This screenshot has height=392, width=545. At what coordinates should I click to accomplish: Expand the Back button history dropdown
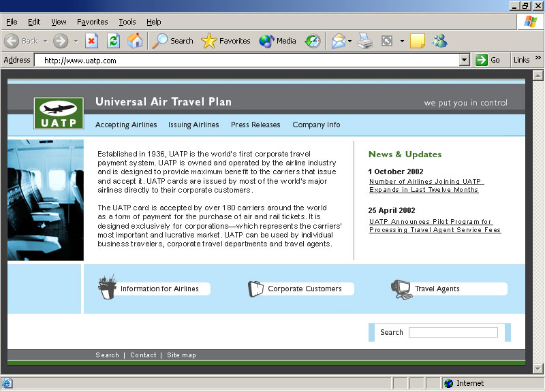tap(46, 41)
